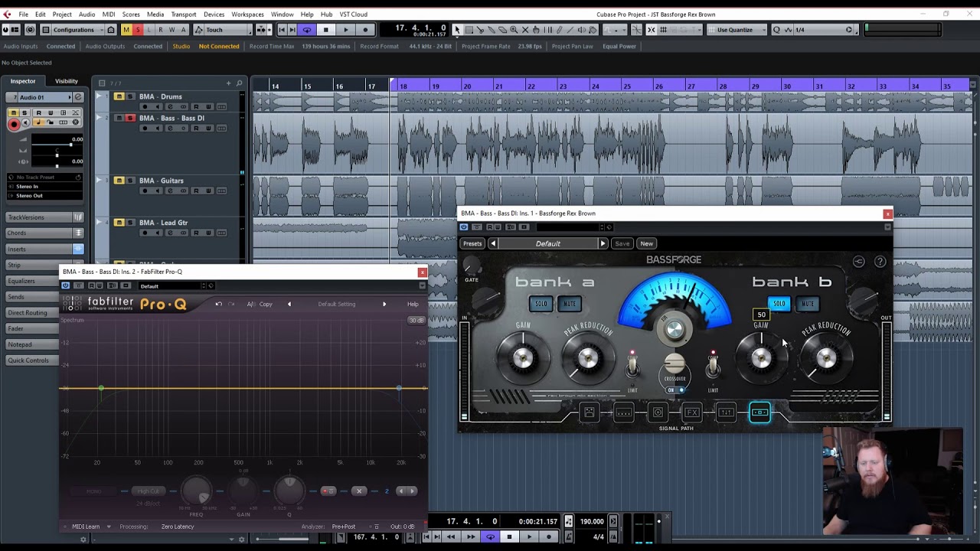Expand the BMA - Lead Gtr folder track
This screenshot has height=551, width=980.
click(99, 223)
